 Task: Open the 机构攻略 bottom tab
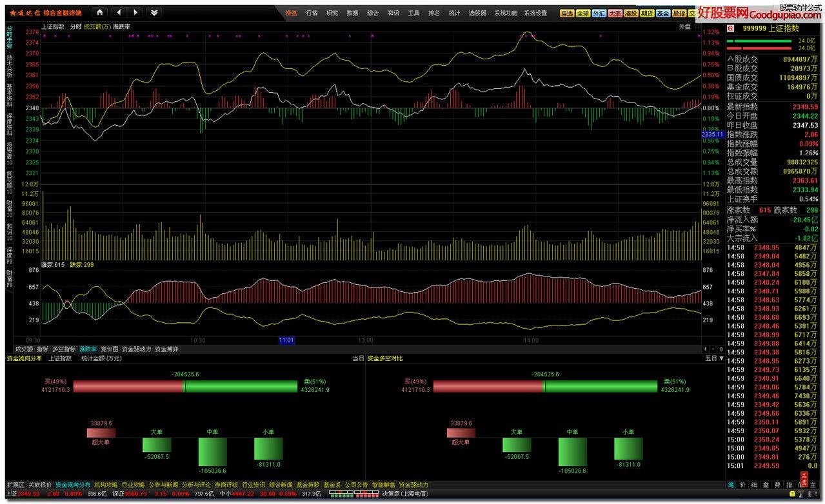tap(106, 485)
